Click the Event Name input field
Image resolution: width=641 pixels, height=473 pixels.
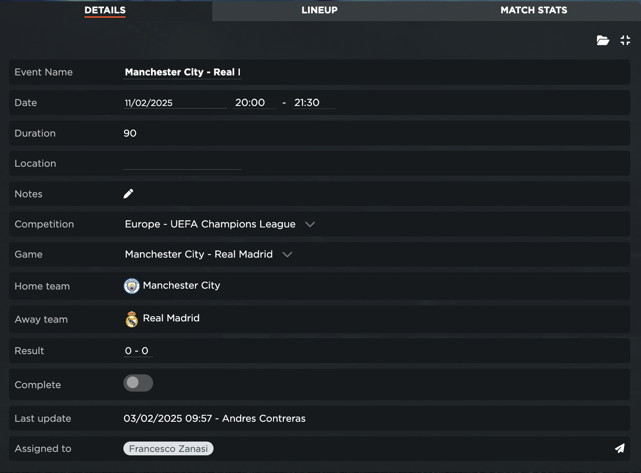182,72
